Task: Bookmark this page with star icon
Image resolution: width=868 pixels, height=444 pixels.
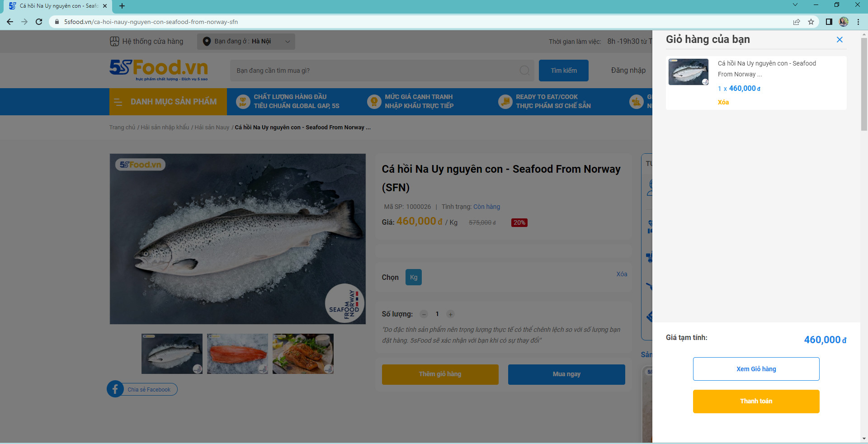Action: (811, 22)
